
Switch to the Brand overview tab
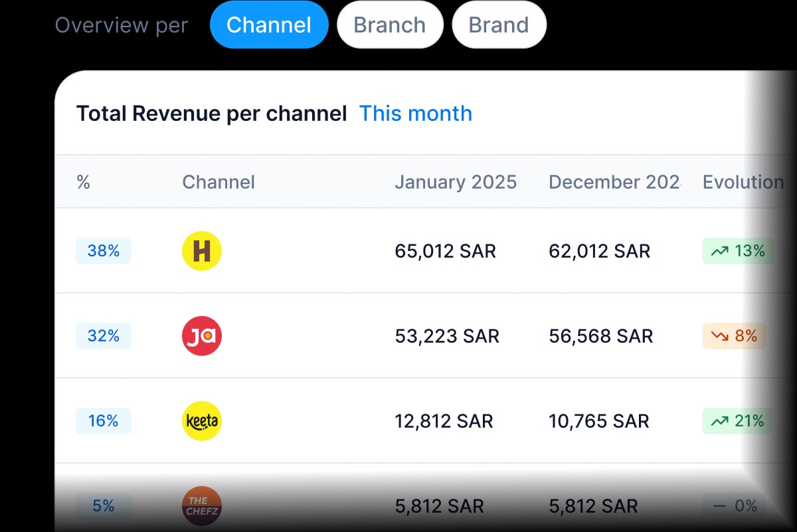499,25
